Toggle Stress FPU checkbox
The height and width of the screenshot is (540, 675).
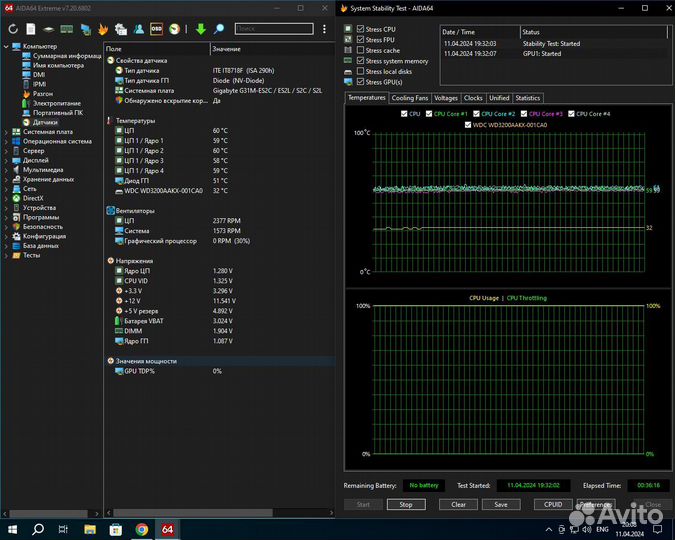coord(360,40)
